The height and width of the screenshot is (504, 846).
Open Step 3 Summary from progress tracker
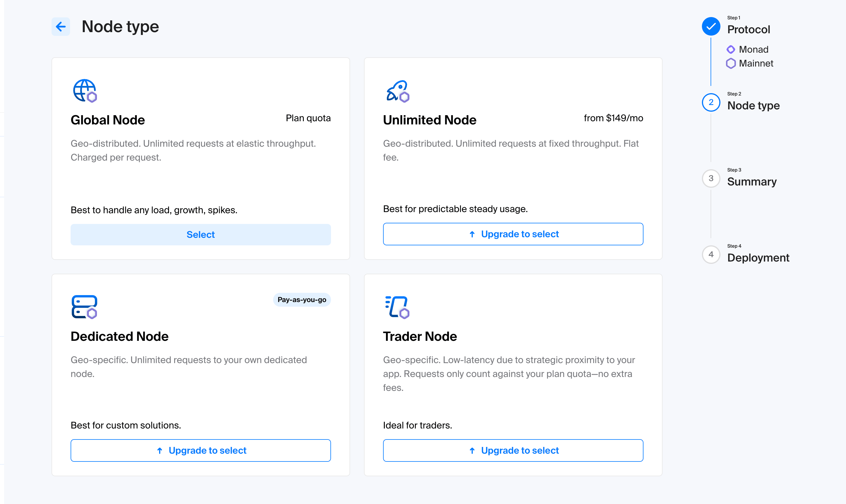tap(711, 178)
